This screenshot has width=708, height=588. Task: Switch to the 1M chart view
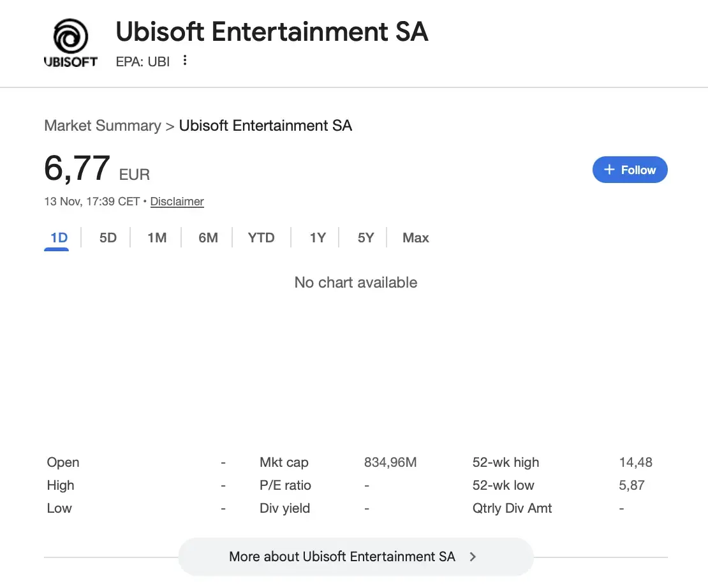(157, 237)
